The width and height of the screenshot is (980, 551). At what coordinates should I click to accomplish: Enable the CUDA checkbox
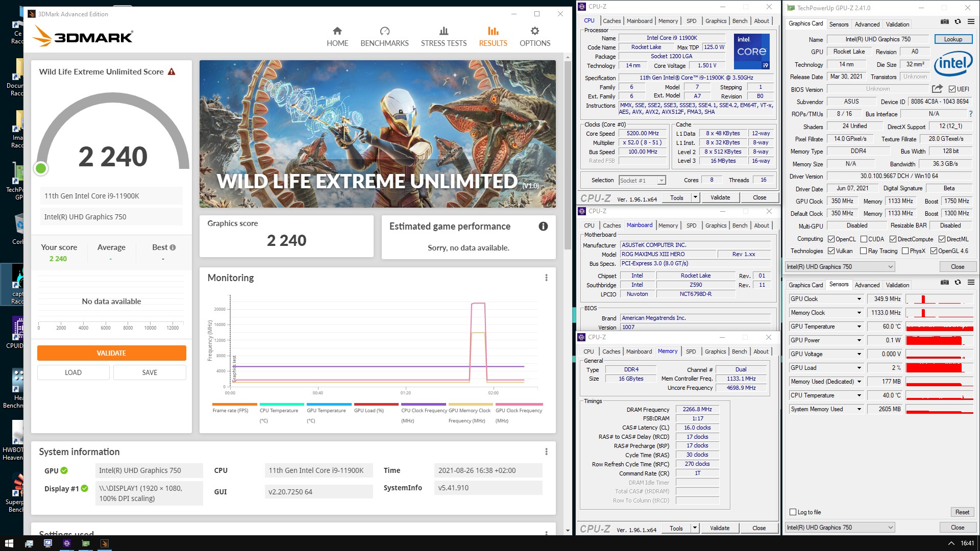click(x=864, y=239)
